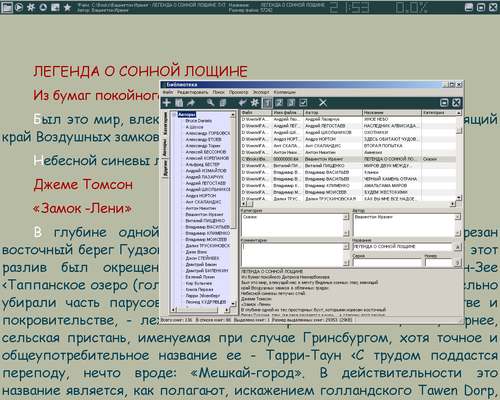Select the АМАЛЬГАМА МИРОВ row in book table
The image size is (500, 400).
pyautogui.click(x=348, y=185)
